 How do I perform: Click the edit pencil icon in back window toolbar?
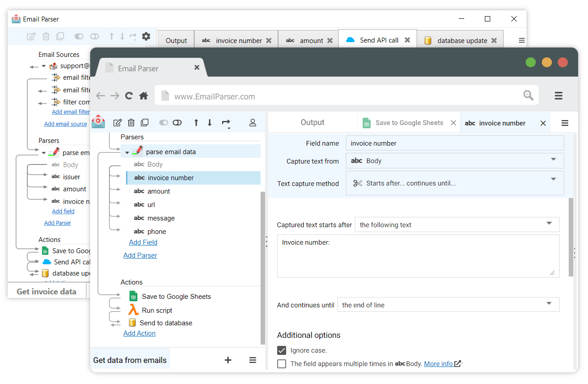[x=31, y=36]
